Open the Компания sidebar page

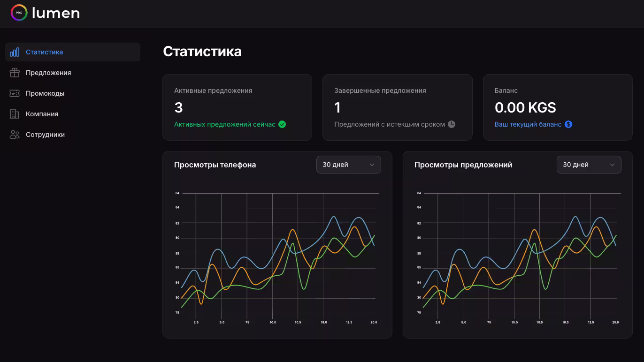(x=73, y=114)
